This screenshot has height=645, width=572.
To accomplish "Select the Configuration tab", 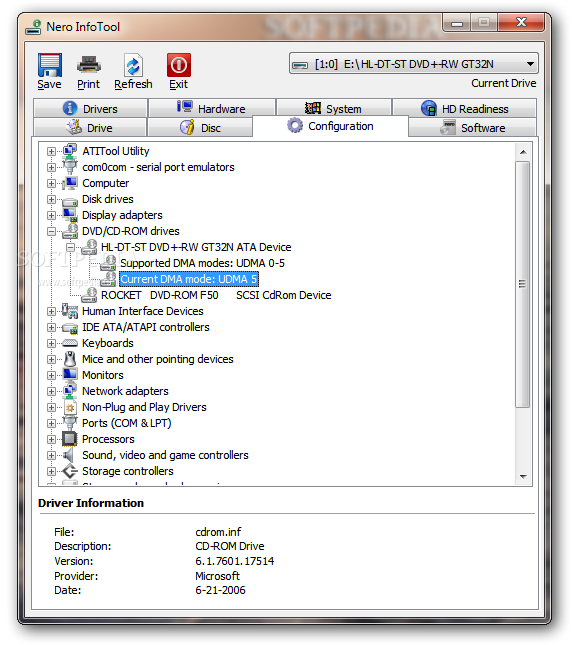I will point(331,126).
